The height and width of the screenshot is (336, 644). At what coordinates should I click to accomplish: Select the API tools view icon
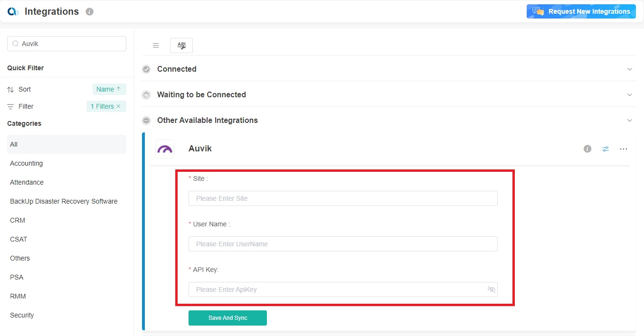[181, 46]
